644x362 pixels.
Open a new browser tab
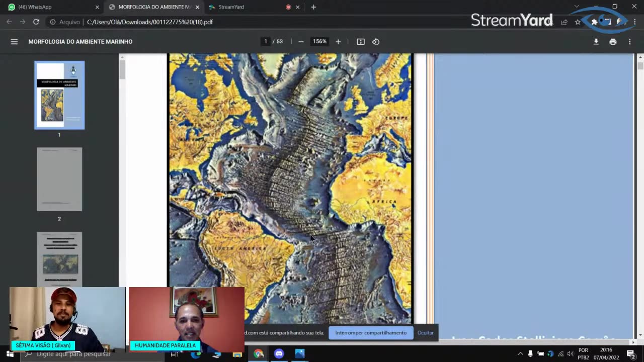[313, 7]
